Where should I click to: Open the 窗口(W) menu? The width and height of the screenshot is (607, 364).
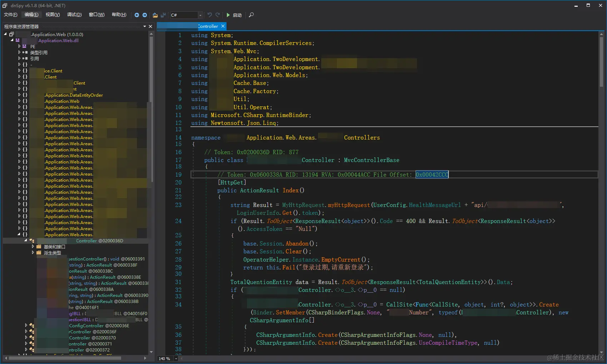pos(96,15)
